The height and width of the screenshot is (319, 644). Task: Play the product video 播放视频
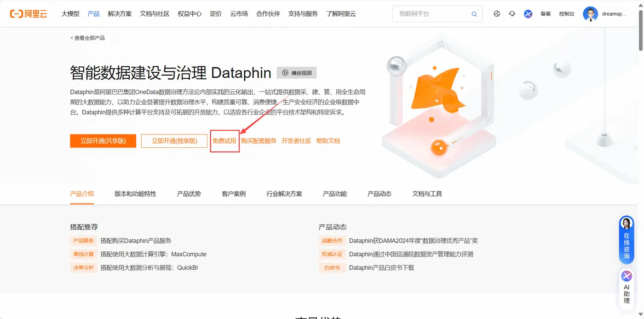click(x=297, y=73)
